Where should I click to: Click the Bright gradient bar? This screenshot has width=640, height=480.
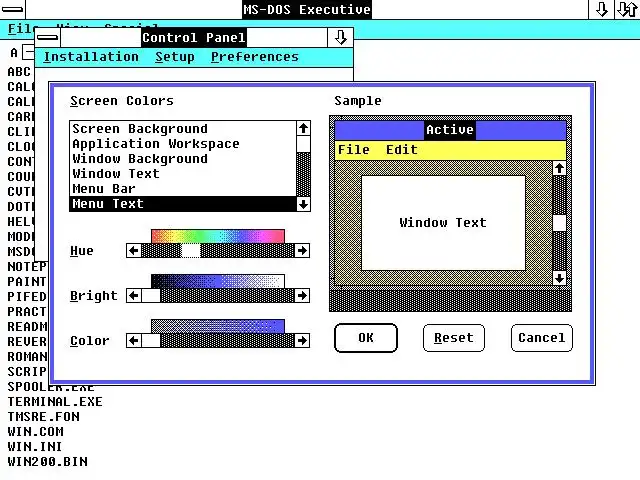[218, 281]
